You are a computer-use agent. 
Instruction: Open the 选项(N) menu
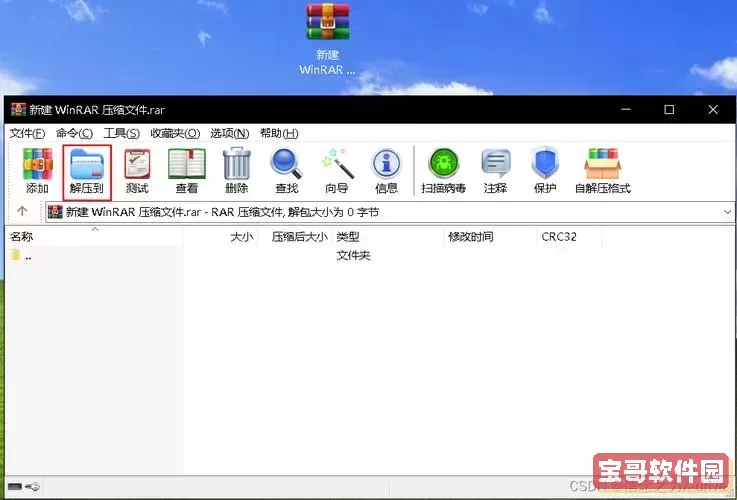click(230, 133)
